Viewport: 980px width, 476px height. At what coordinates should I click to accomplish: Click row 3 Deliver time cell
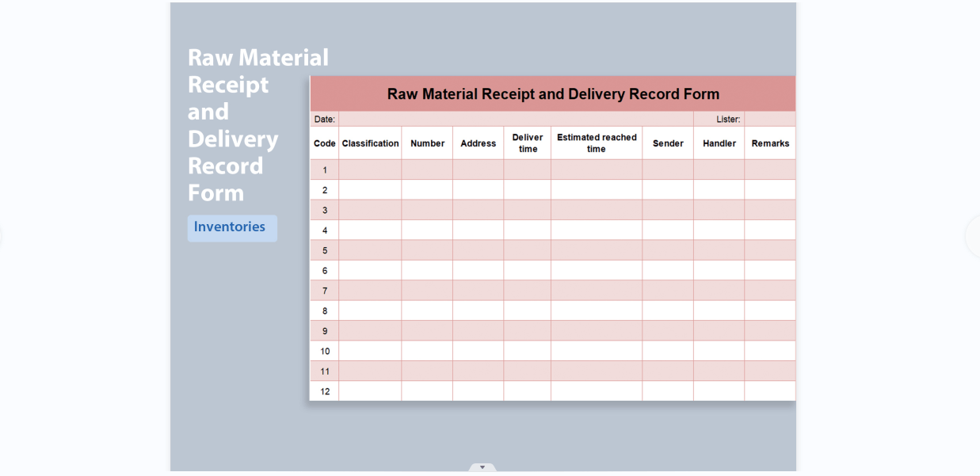(527, 210)
